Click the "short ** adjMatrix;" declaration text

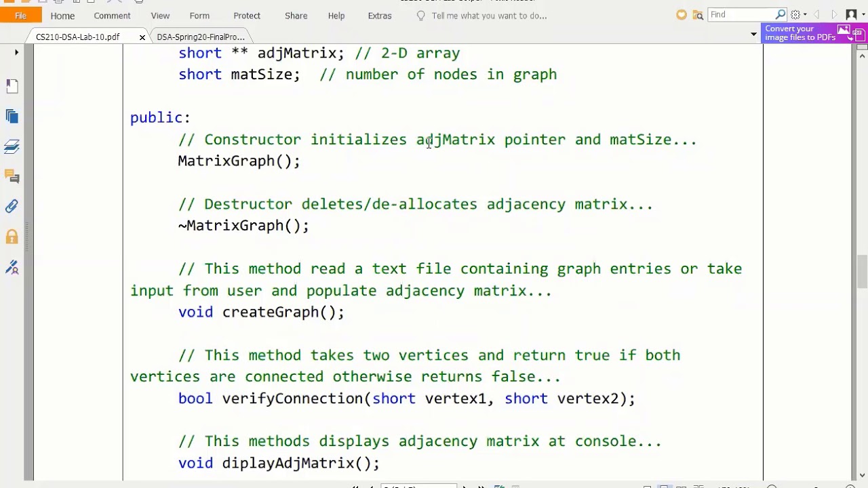pos(261,54)
